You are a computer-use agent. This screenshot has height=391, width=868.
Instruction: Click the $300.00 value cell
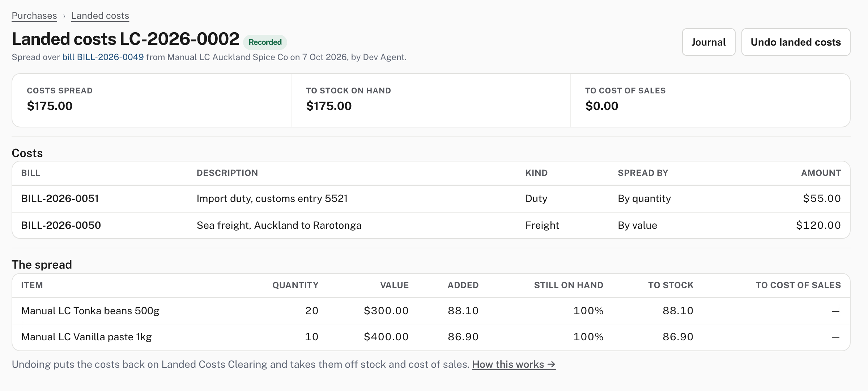386,311
